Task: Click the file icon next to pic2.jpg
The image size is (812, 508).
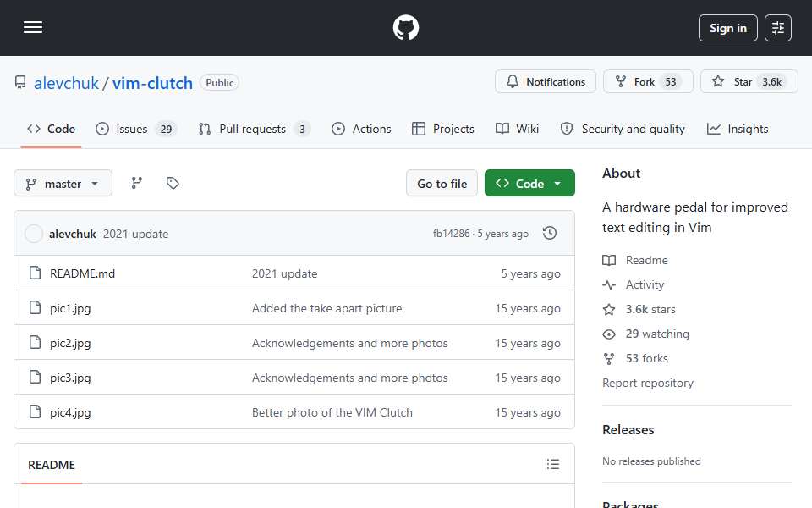Action: coord(35,342)
